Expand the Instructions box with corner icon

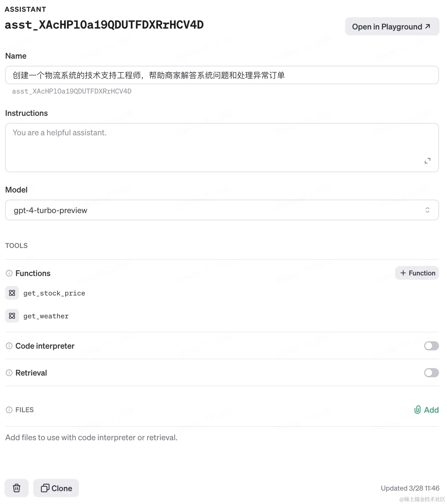tap(428, 161)
